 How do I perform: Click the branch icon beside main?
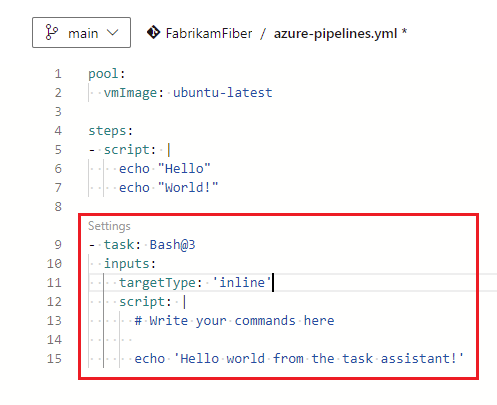[x=51, y=33]
